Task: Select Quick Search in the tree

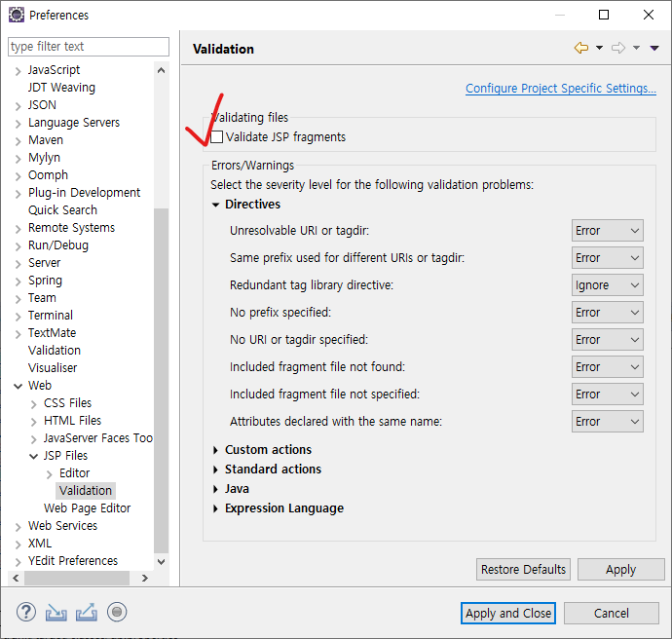Action: (x=62, y=210)
